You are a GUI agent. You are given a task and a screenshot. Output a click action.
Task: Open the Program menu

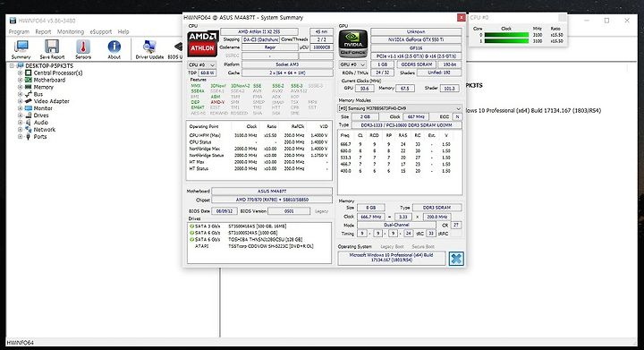[x=19, y=31]
